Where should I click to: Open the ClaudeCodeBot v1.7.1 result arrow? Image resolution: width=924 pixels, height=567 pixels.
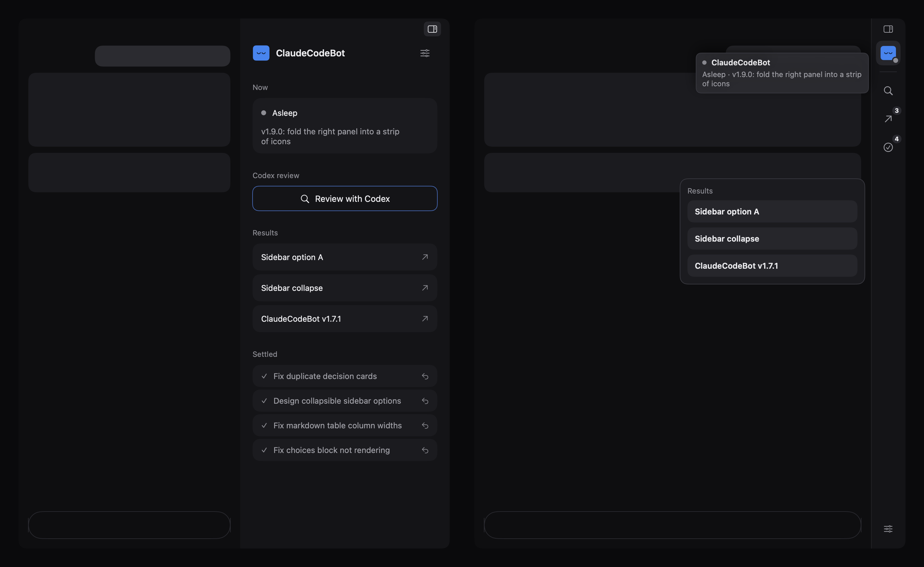point(425,319)
